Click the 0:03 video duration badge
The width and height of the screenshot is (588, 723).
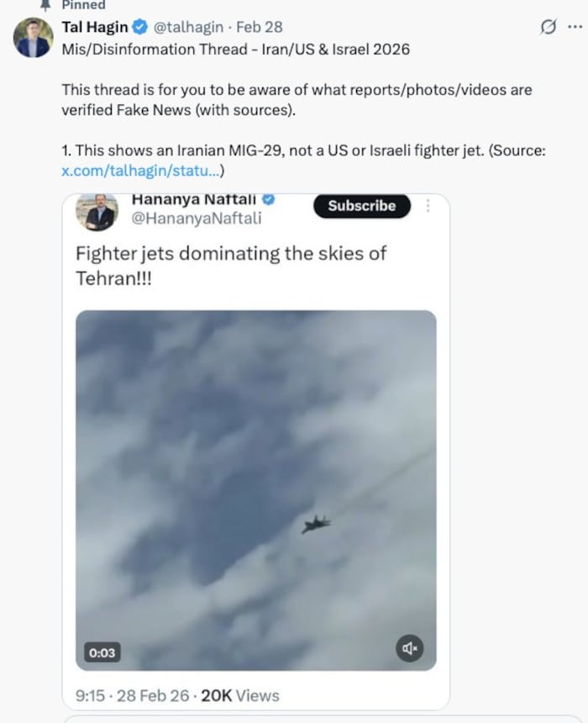pos(102,652)
